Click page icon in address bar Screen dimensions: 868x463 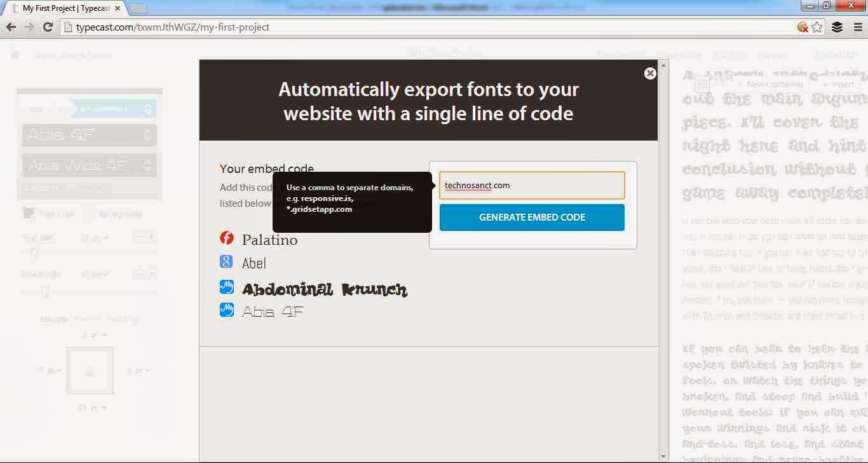(x=68, y=27)
